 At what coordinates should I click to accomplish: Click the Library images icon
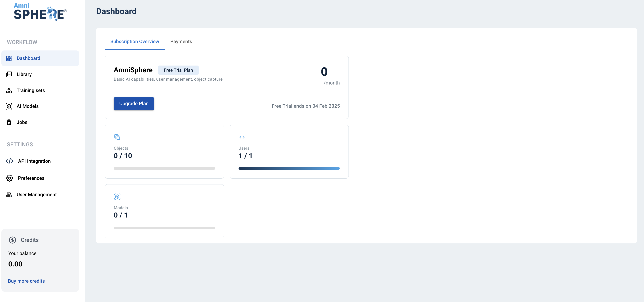pos(9,74)
